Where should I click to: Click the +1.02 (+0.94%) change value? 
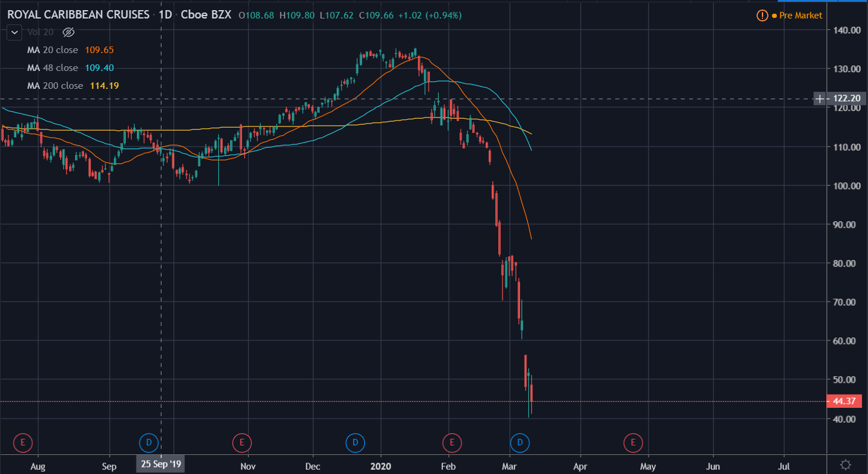[430, 16]
